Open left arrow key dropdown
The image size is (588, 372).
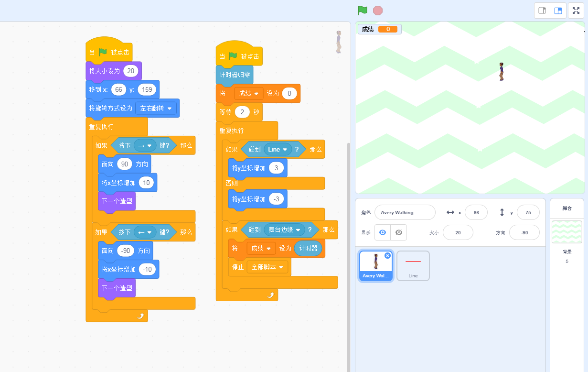pyautogui.click(x=145, y=232)
